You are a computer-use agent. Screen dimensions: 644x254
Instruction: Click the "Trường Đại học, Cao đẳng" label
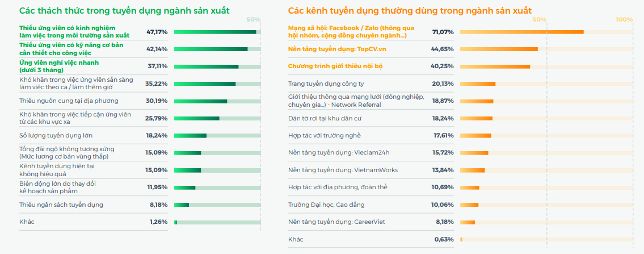coord(326,205)
